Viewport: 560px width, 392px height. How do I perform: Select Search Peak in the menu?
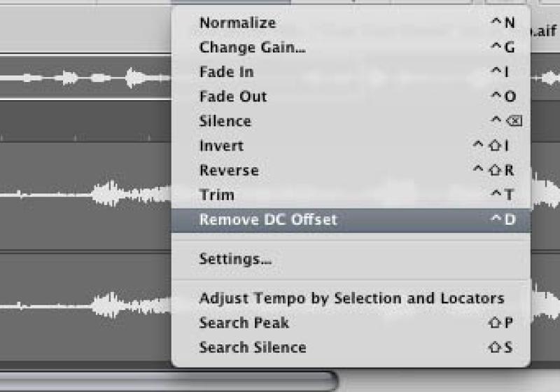pyautogui.click(x=244, y=323)
